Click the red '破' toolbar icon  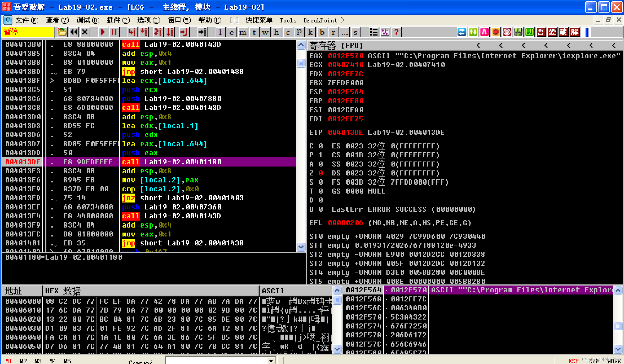pos(563,32)
